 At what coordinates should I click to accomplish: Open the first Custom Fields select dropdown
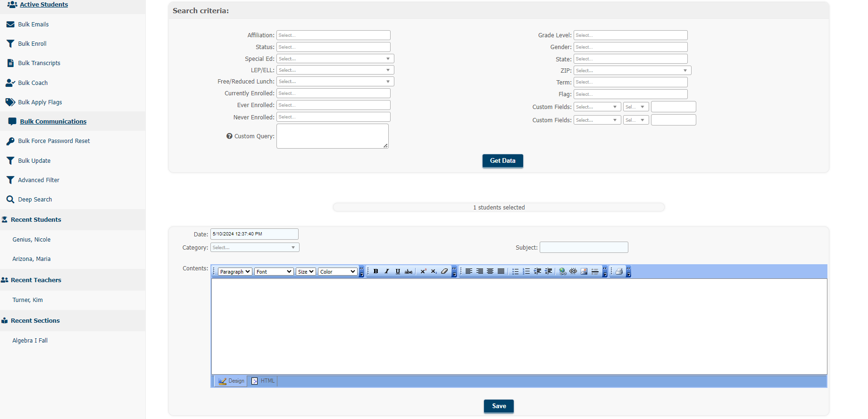[x=597, y=107]
